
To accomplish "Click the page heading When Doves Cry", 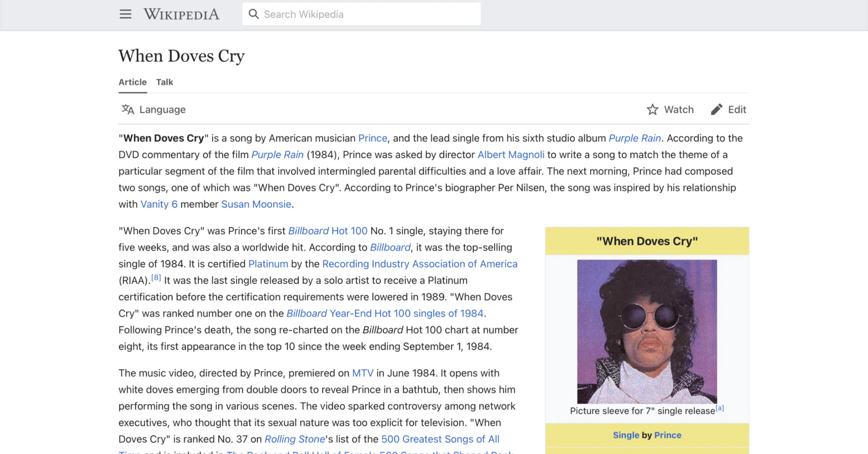I will [x=182, y=56].
